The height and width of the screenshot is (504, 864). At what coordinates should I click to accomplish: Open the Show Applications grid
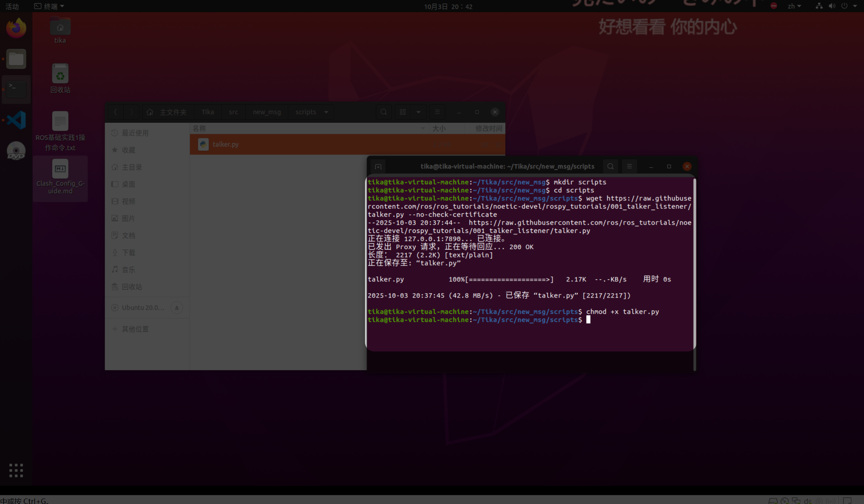pos(16,470)
